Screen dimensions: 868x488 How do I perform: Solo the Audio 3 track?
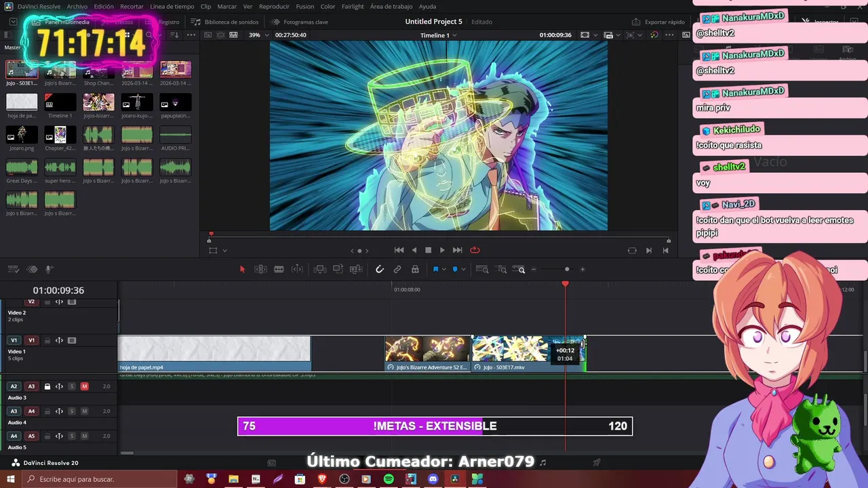[x=71, y=386]
